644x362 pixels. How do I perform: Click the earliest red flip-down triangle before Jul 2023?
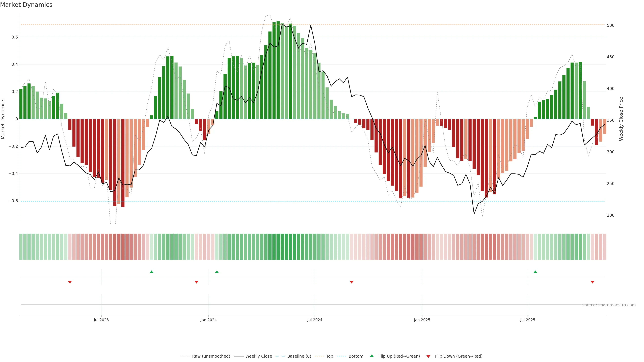pyautogui.click(x=70, y=282)
